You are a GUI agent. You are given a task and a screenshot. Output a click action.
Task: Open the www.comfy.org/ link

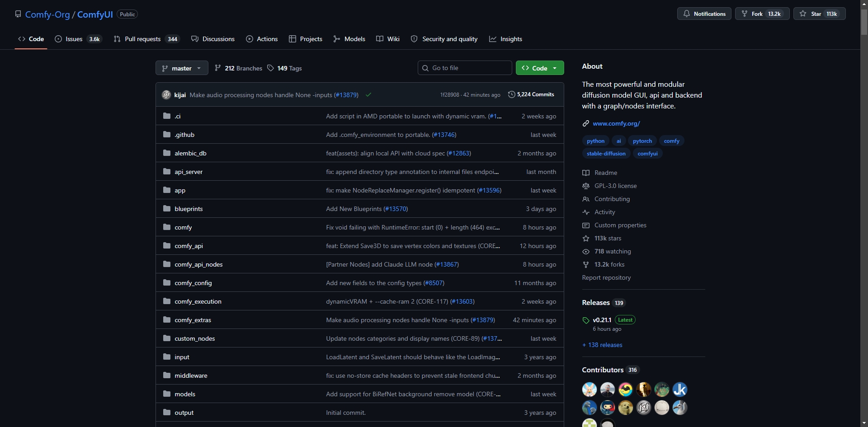pos(616,123)
